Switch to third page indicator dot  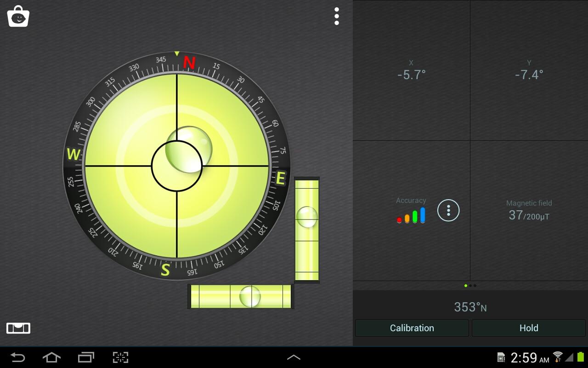[475, 286]
